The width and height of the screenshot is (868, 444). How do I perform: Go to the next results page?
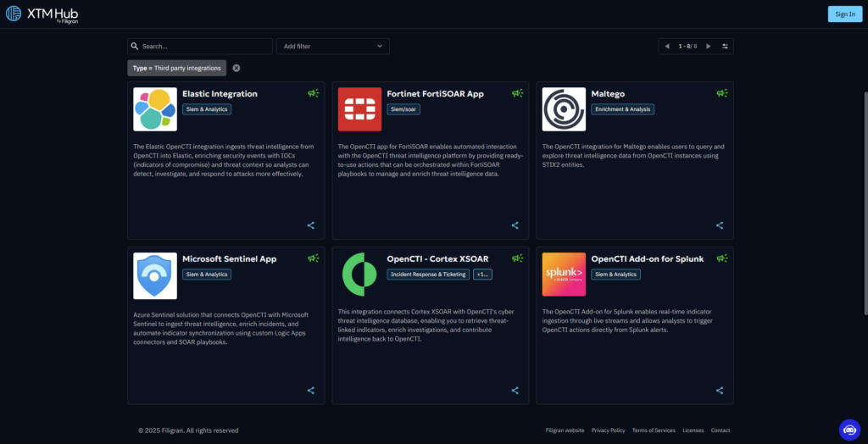[x=709, y=46]
